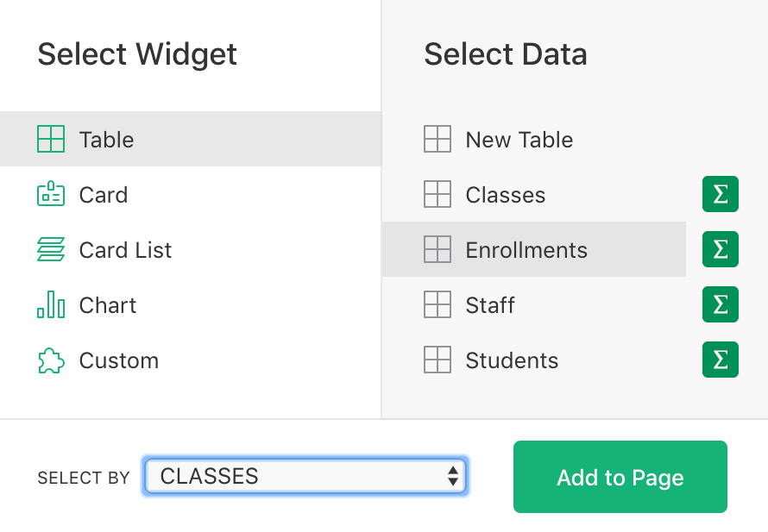This screenshot has height=532, width=768.
Task: Click the sigma icon beside Enrollments
Action: tap(720, 249)
